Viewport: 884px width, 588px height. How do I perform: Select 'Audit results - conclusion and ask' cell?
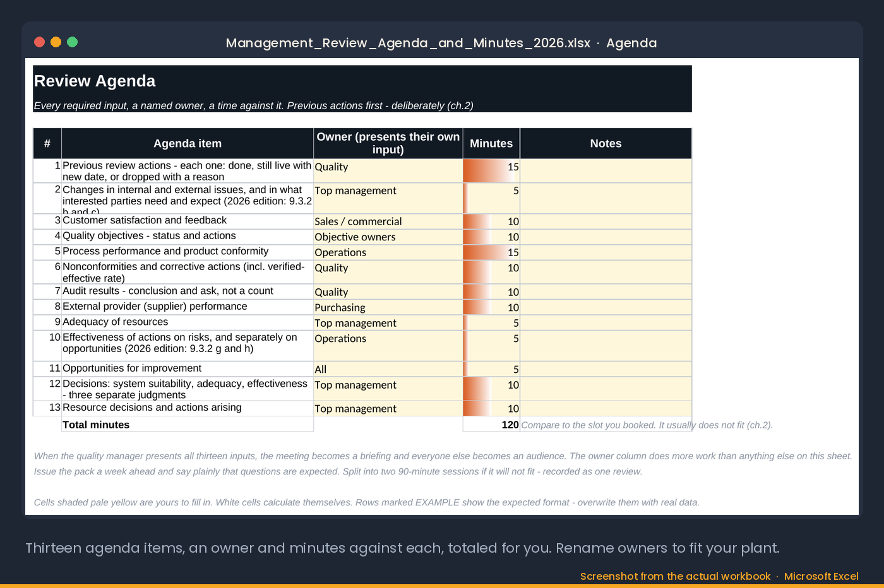click(188, 291)
